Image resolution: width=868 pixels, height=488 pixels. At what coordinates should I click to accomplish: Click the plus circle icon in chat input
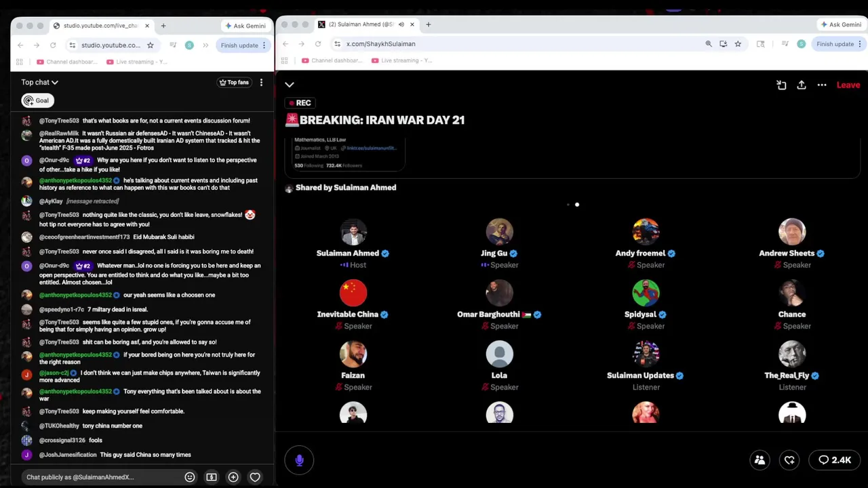click(233, 477)
